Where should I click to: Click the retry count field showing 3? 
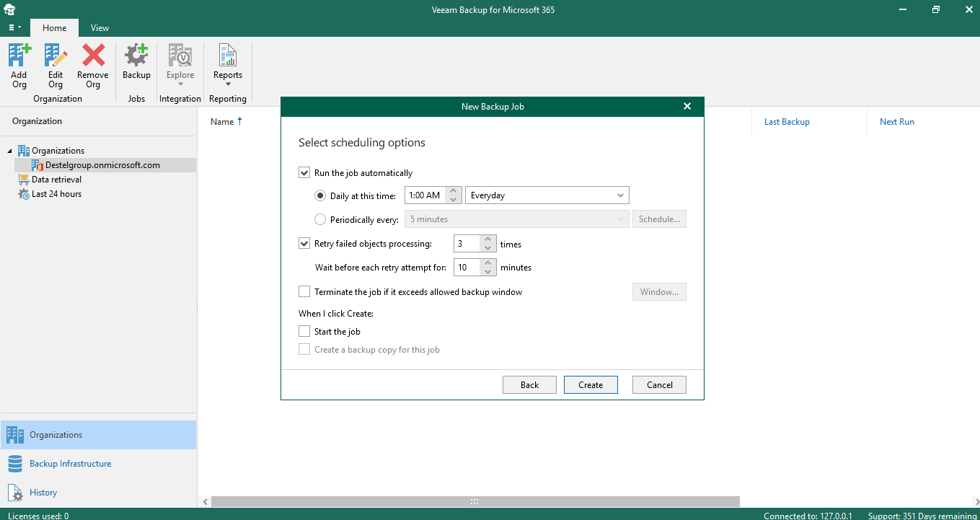pyautogui.click(x=467, y=244)
